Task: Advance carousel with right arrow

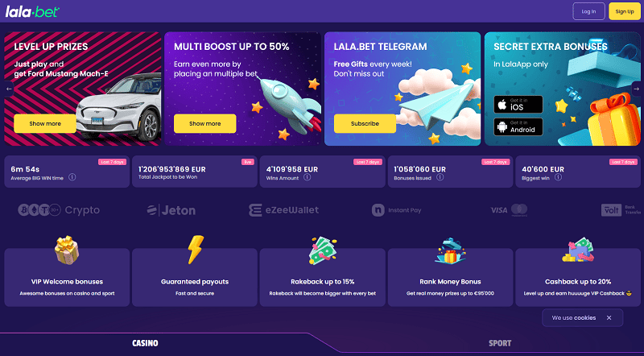Action: pos(636,89)
